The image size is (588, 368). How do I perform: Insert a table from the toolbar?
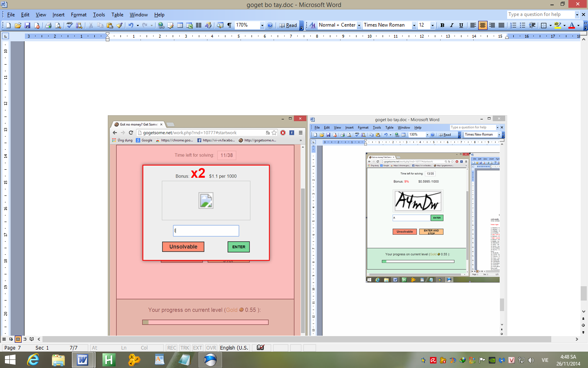point(180,25)
